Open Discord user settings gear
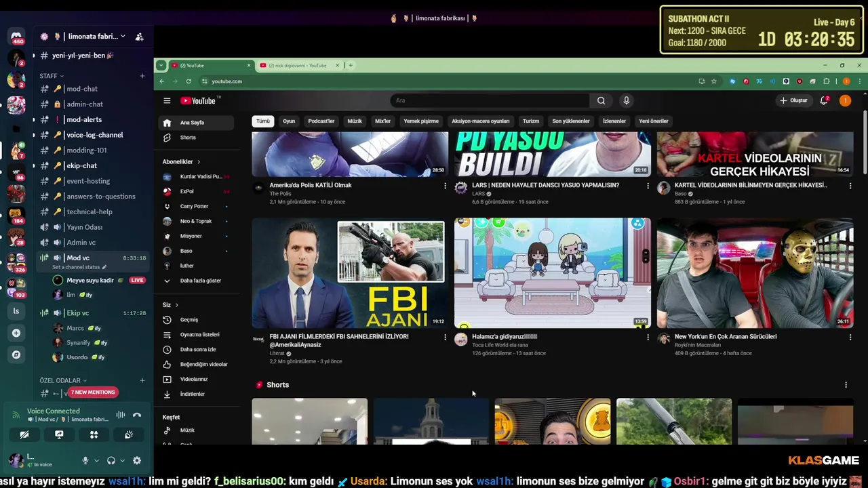This screenshot has height=488, width=868. click(x=137, y=460)
